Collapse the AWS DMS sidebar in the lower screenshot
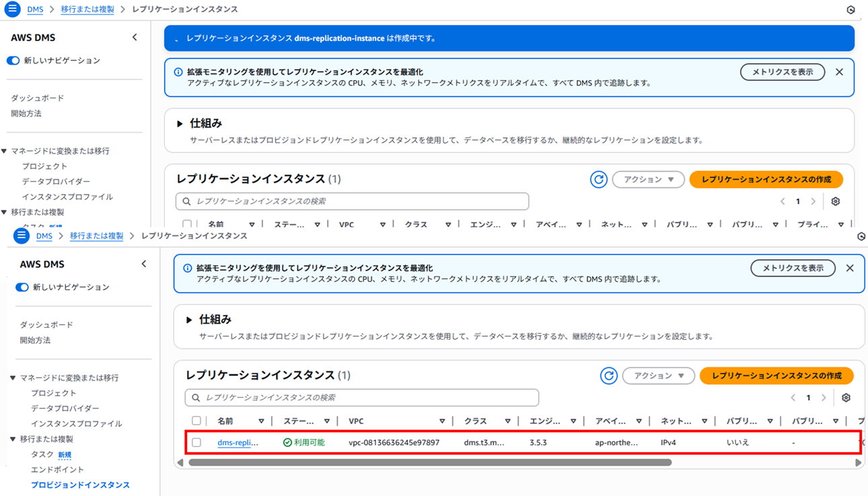The height and width of the screenshot is (496, 868). pyautogui.click(x=144, y=264)
